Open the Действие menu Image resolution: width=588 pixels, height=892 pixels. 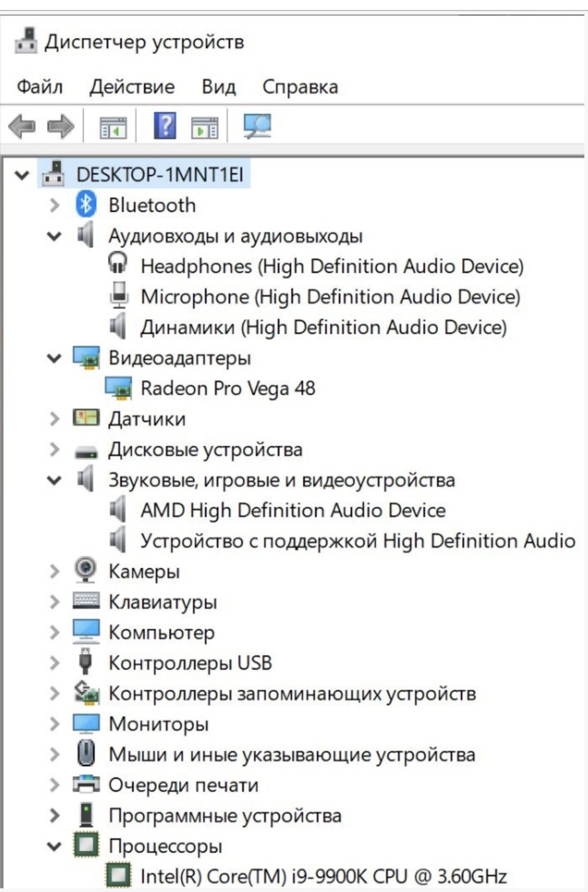pyautogui.click(x=132, y=86)
